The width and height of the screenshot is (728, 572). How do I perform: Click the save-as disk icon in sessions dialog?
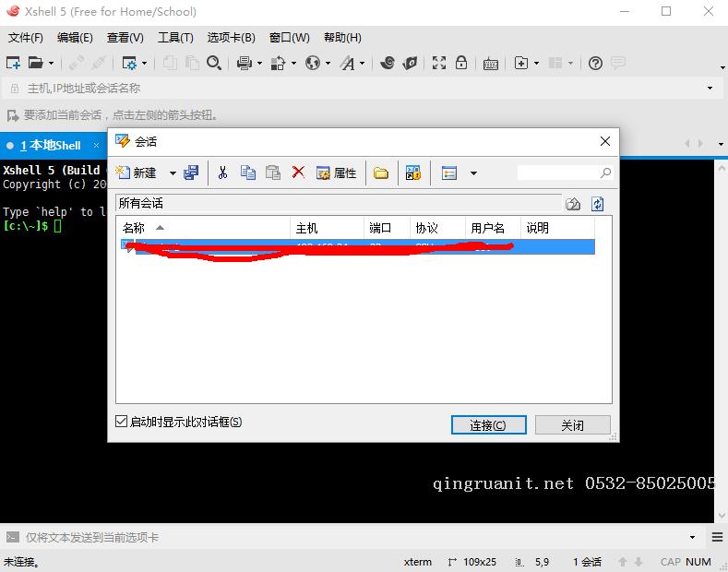click(x=191, y=173)
